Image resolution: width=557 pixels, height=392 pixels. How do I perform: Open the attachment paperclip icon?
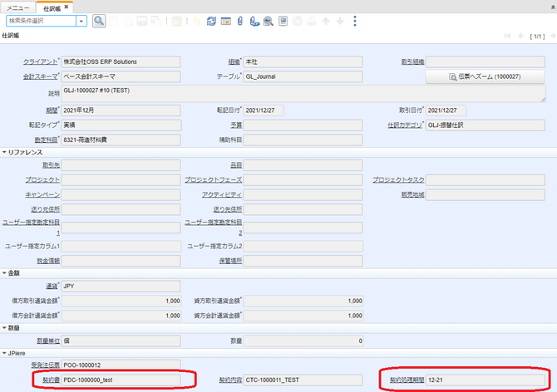click(239, 22)
